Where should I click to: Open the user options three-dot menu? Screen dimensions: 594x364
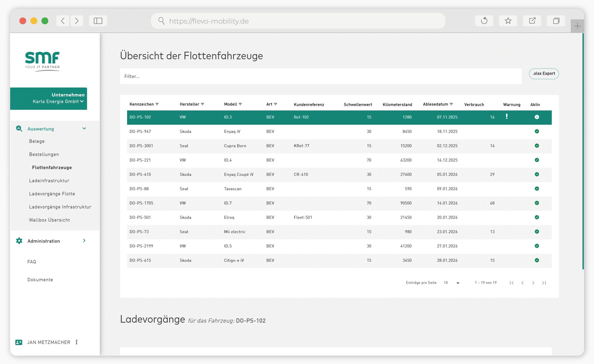(76, 342)
